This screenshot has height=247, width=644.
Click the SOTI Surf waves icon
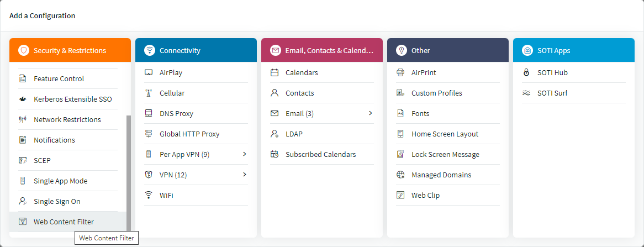(x=526, y=93)
